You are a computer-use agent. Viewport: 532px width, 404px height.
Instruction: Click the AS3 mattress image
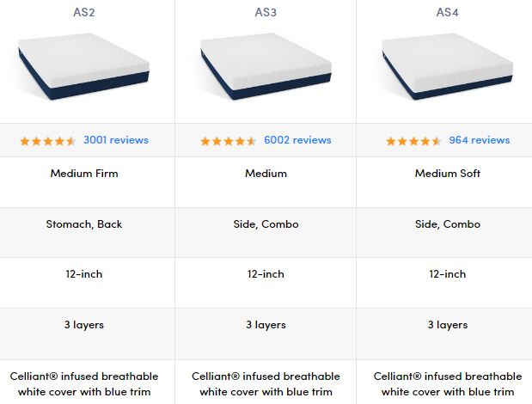pyautogui.click(x=266, y=66)
